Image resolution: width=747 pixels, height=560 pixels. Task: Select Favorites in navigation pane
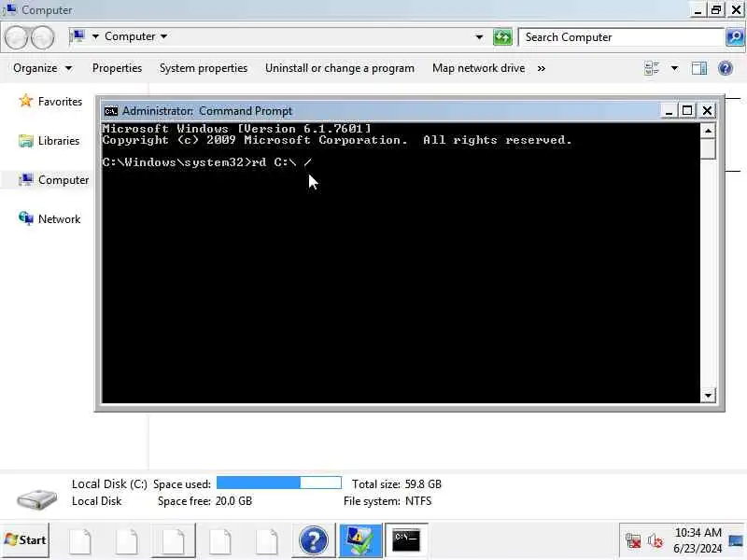pos(50,101)
